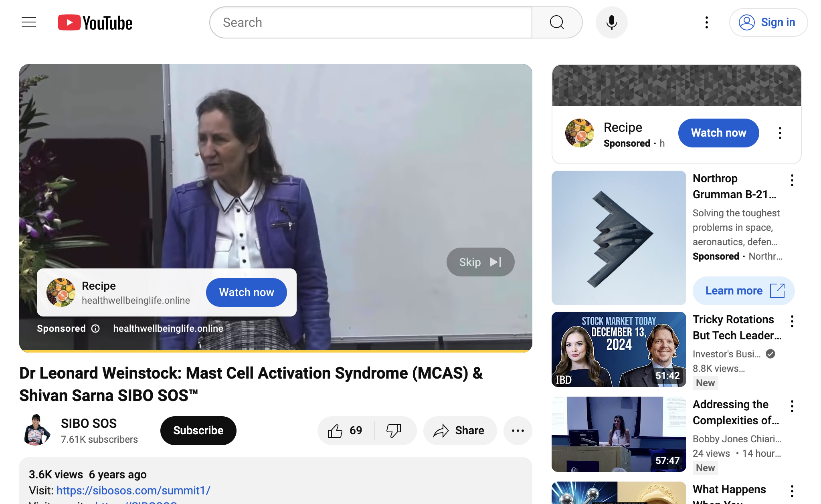Image resolution: width=821 pixels, height=504 pixels.
Task: Dislike the video with thumbs down
Action: click(394, 431)
